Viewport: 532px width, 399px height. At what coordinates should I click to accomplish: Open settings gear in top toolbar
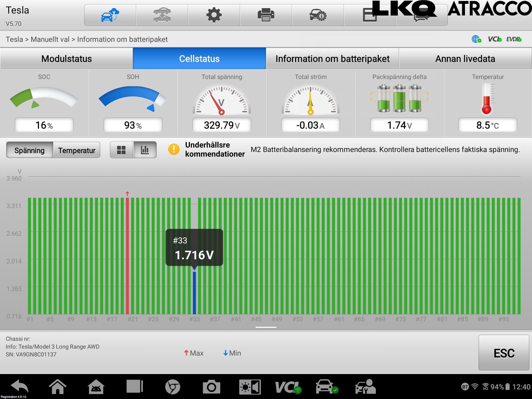click(214, 15)
